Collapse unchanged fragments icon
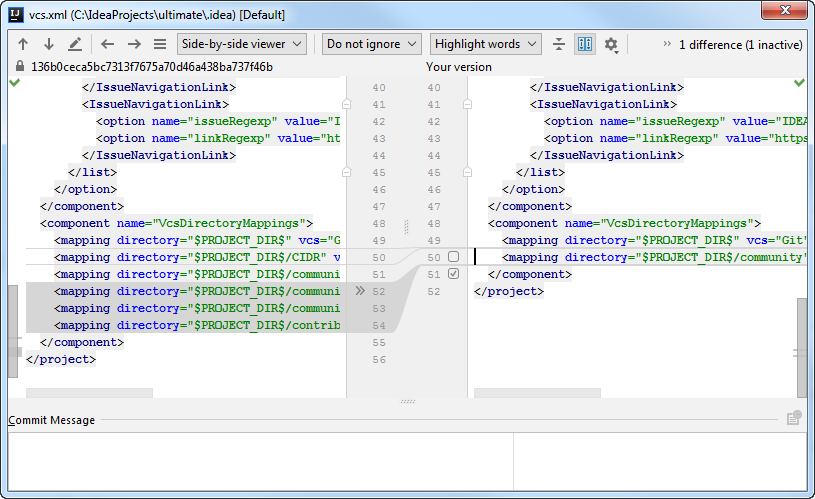 point(559,44)
